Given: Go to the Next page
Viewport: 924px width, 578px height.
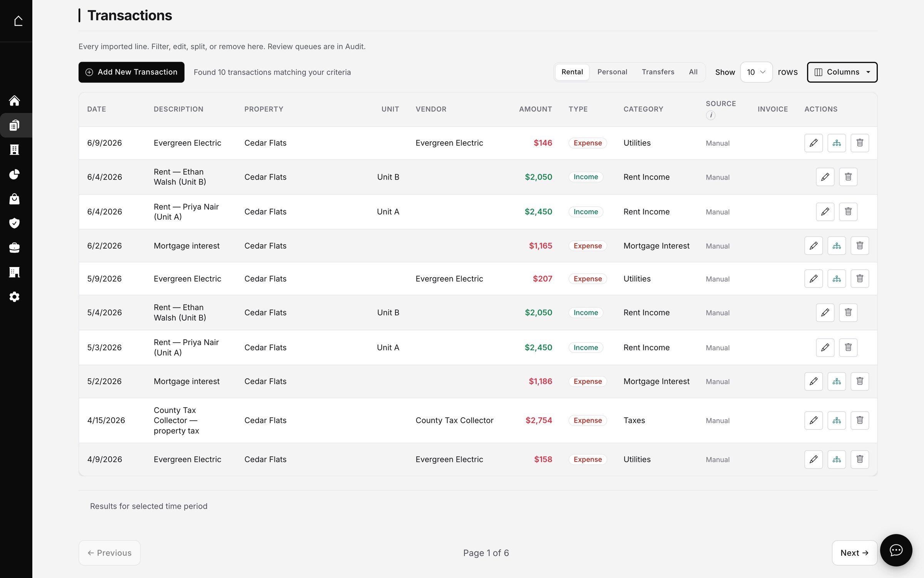Looking at the screenshot, I should [x=854, y=553].
